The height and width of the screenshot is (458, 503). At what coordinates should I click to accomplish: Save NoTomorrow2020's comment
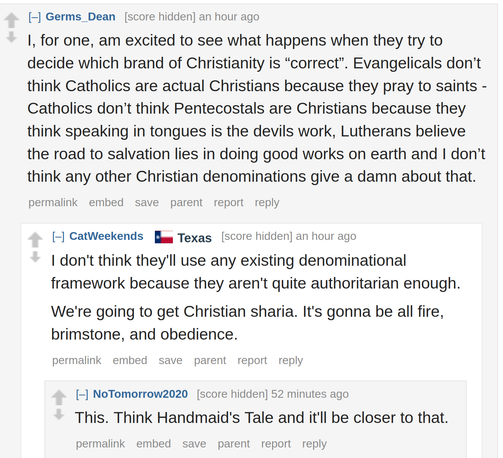(x=194, y=444)
